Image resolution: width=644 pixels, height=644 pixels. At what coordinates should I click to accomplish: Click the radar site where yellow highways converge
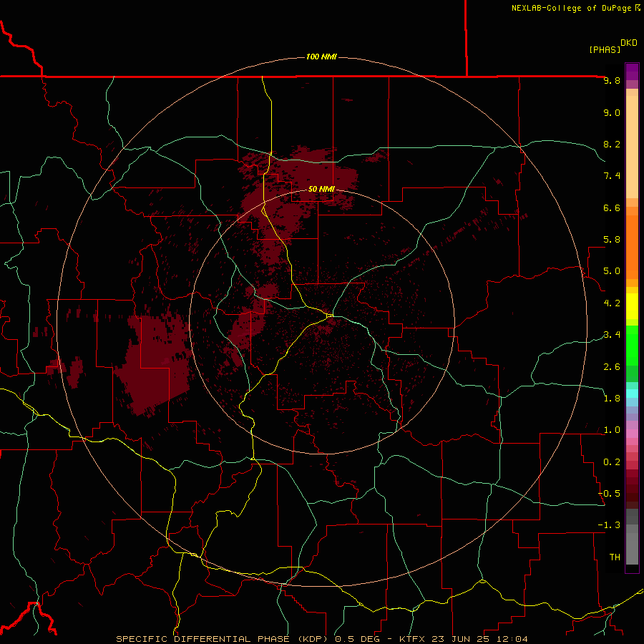(x=330, y=316)
